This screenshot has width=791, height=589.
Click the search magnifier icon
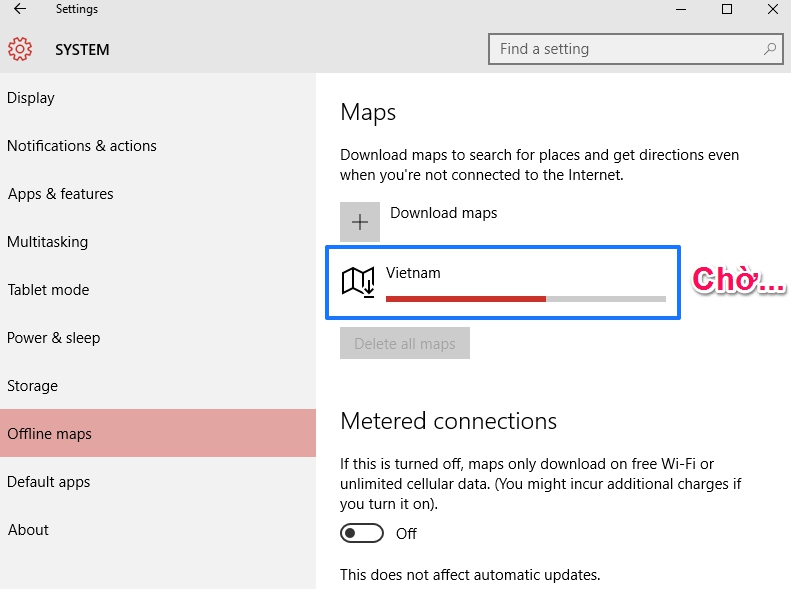770,49
